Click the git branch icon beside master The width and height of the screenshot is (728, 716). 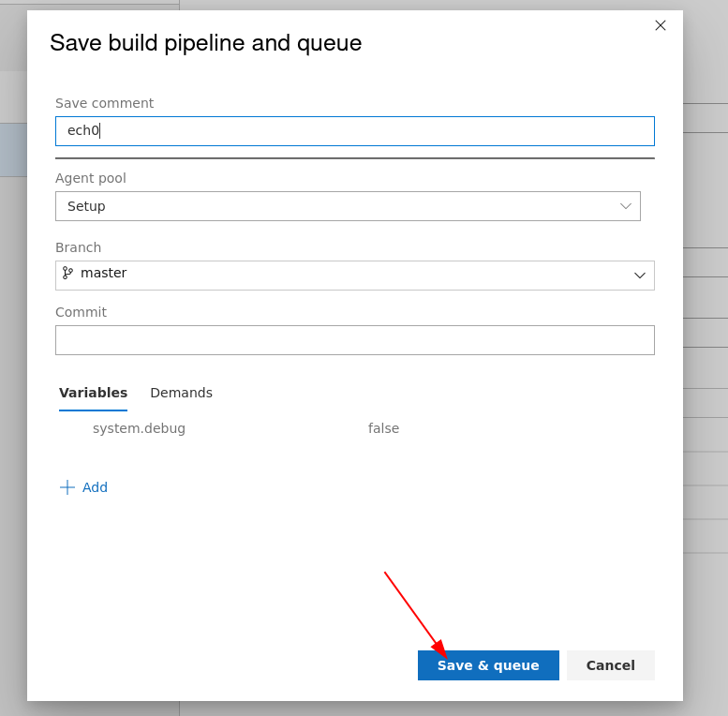coord(67,273)
